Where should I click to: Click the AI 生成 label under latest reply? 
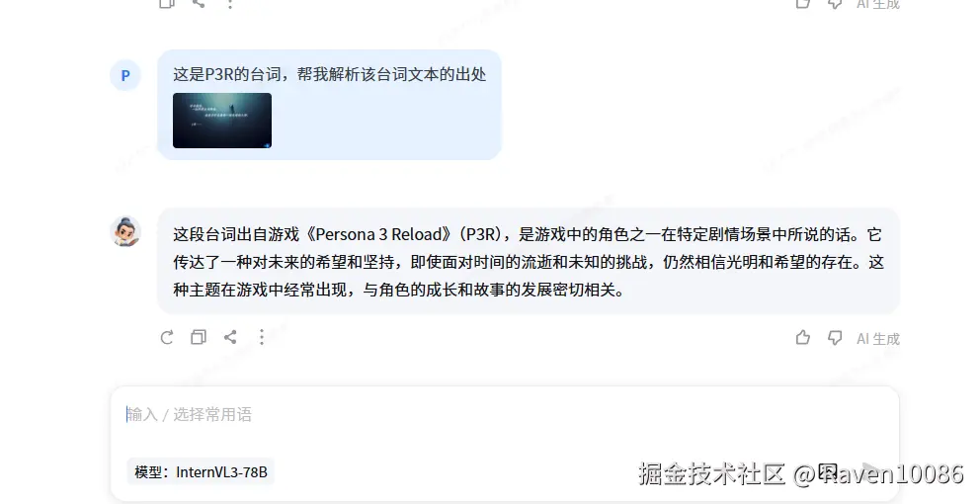point(878,339)
